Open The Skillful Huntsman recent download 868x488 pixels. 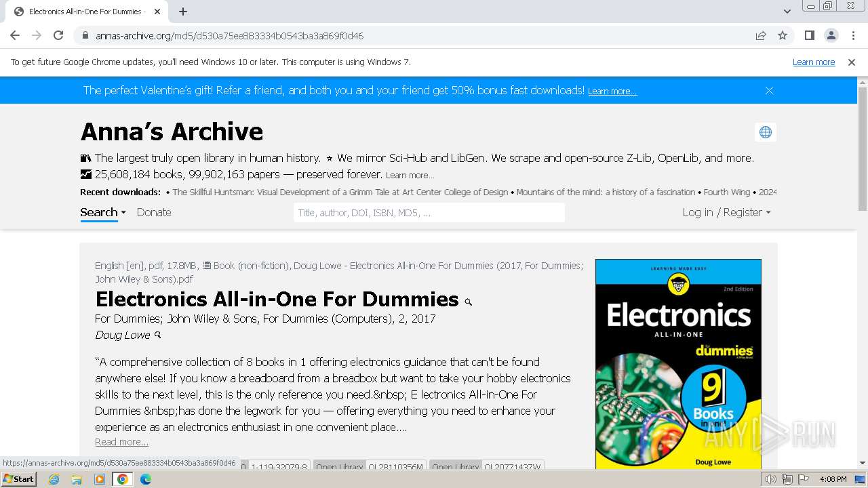tap(340, 192)
